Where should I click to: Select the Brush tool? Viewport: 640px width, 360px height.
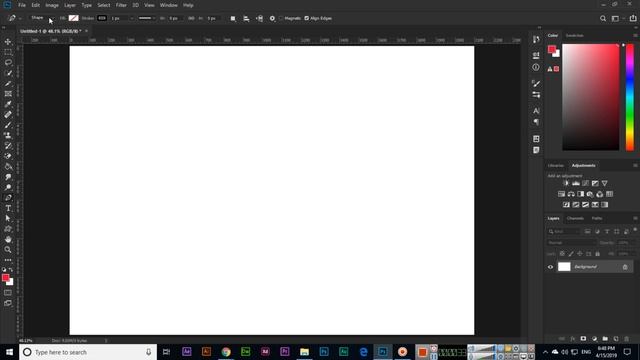(8, 125)
